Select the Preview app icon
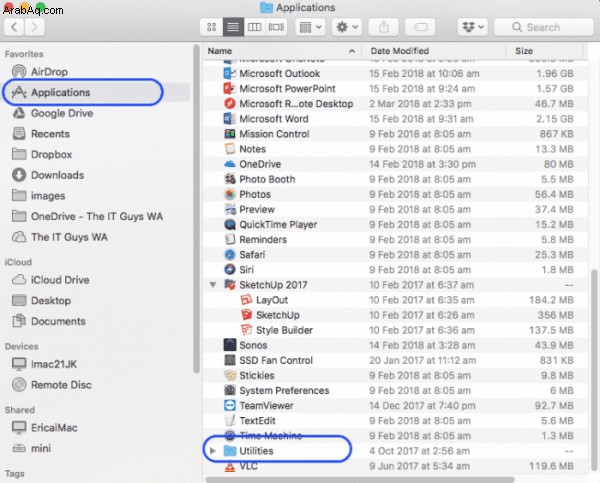This screenshot has width=600, height=483. point(230,209)
